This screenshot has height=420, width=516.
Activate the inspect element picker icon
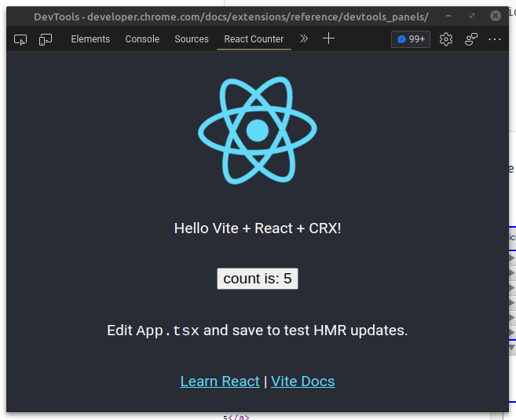(20, 39)
